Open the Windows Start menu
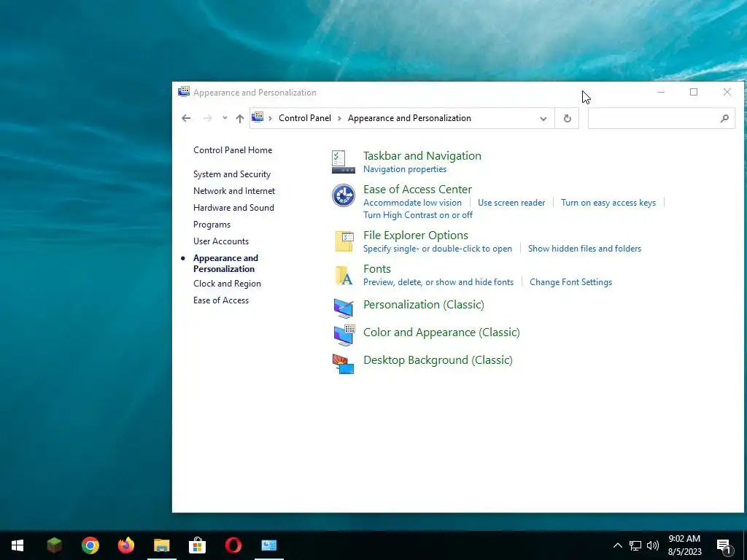 18,545
